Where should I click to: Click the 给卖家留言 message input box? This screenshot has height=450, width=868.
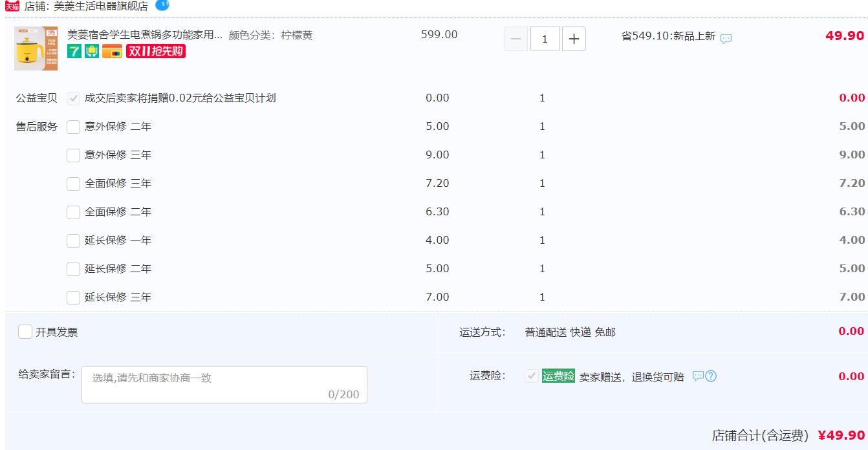tap(224, 385)
